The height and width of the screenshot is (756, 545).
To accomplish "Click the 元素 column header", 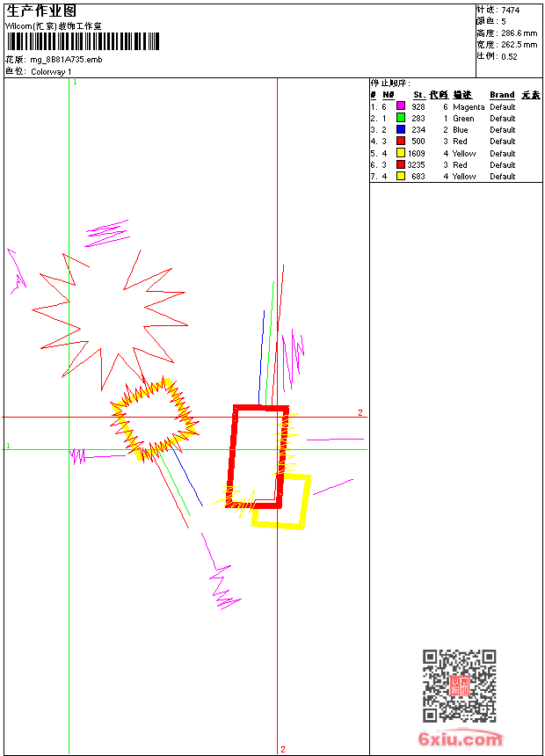I will (531, 95).
